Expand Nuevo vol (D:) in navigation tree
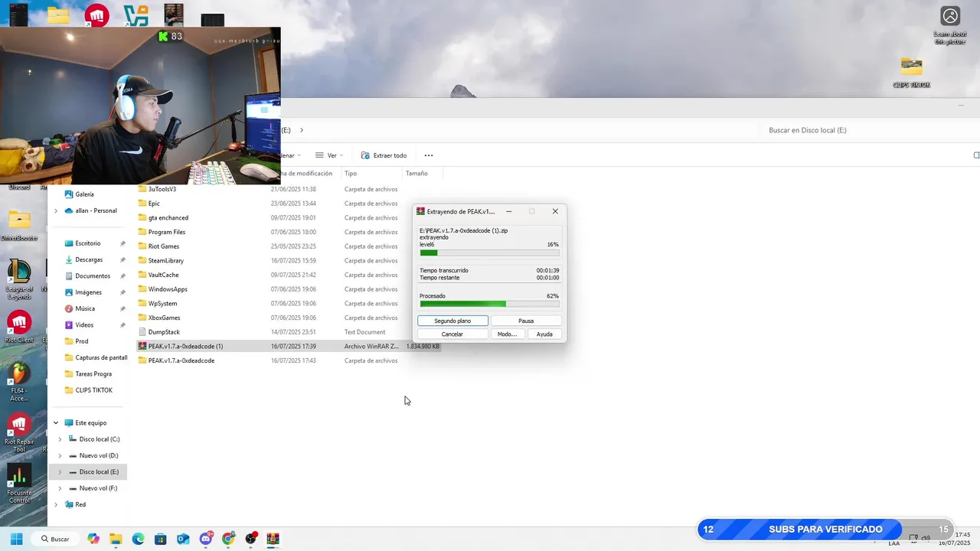Image resolution: width=980 pixels, height=551 pixels. pos(60,455)
